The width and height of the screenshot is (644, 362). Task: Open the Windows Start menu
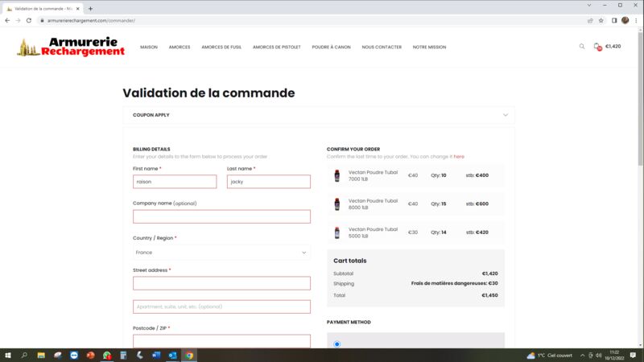coord(8,356)
